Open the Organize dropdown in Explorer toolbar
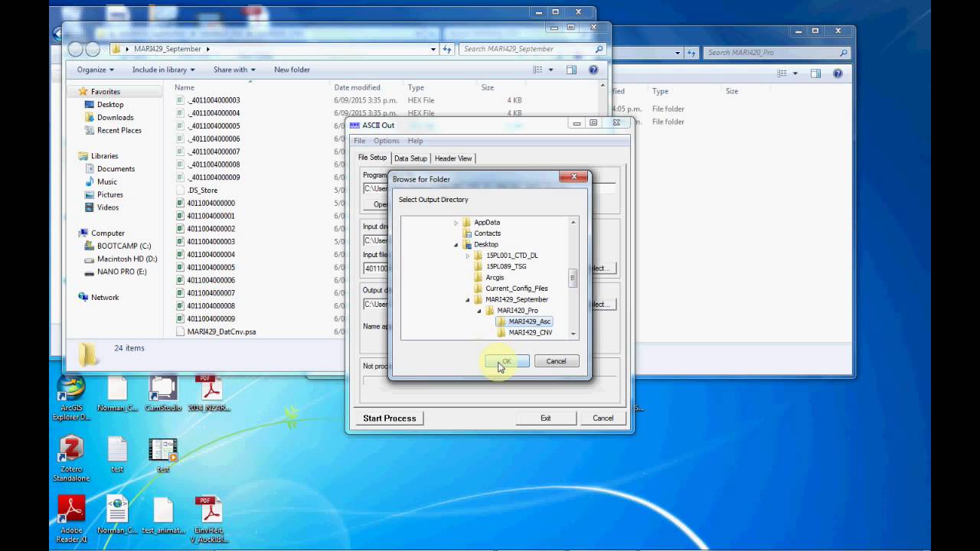This screenshot has height=551, width=980. pyautogui.click(x=95, y=70)
